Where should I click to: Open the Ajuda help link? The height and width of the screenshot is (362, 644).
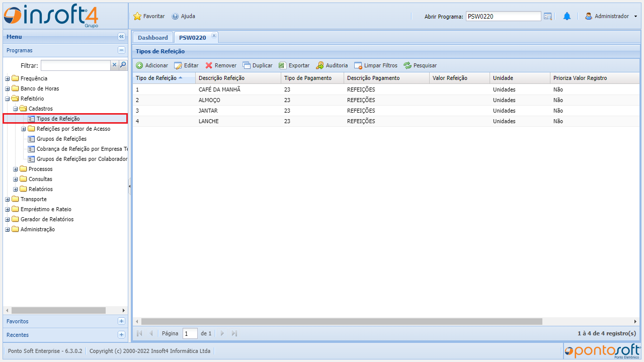point(184,16)
